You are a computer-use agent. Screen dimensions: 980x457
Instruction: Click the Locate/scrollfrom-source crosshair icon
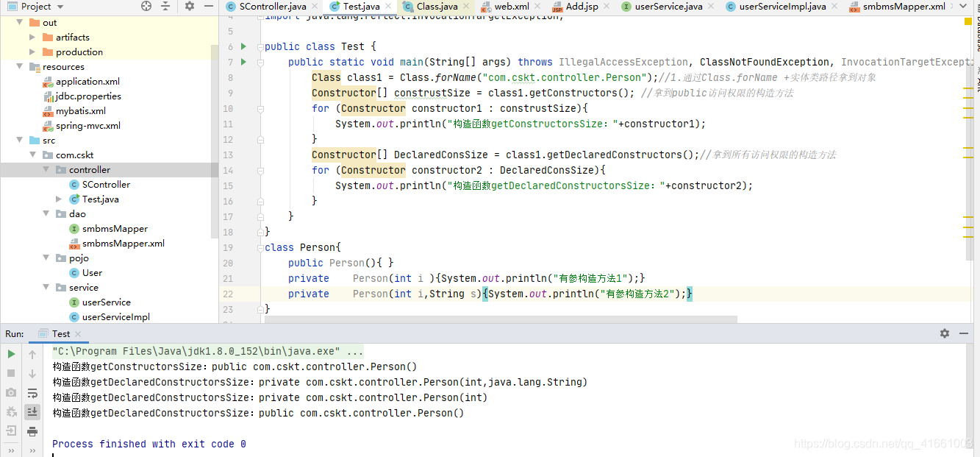(146, 5)
